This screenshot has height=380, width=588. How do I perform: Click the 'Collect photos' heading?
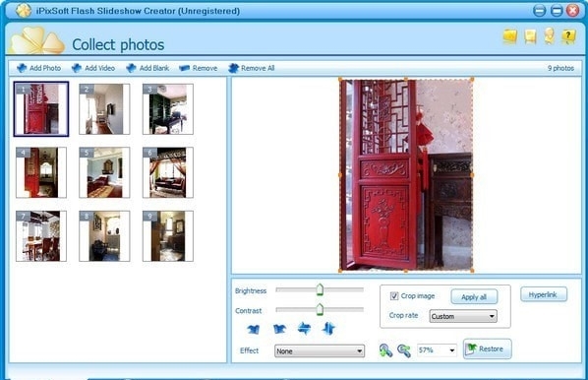pyautogui.click(x=118, y=44)
